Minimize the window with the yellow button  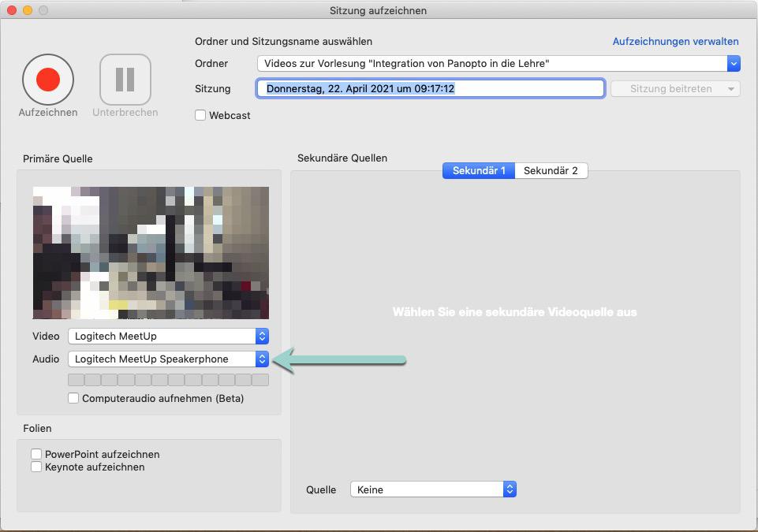28,10
